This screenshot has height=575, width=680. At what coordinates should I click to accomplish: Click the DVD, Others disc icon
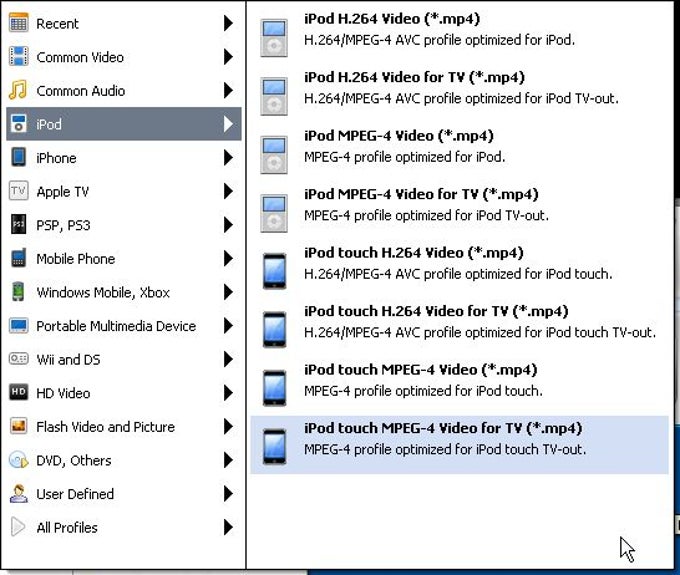pyautogui.click(x=18, y=460)
